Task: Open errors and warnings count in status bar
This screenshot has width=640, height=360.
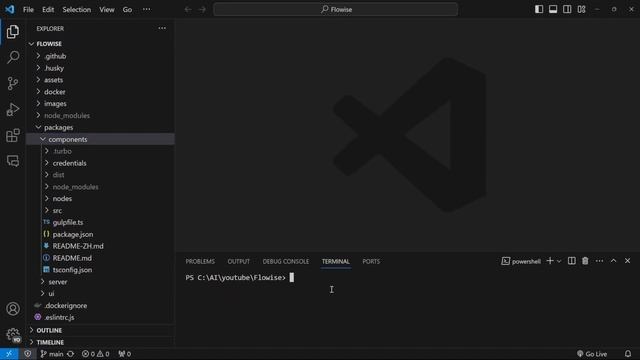Action: click(96, 354)
